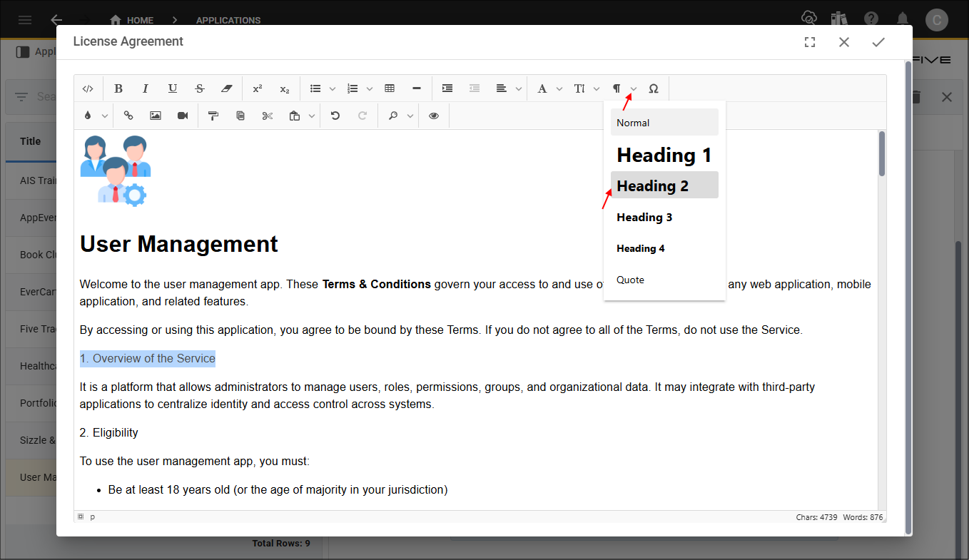Click the insert image icon
This screenshot has height=560, width=969.
[156, 116]
